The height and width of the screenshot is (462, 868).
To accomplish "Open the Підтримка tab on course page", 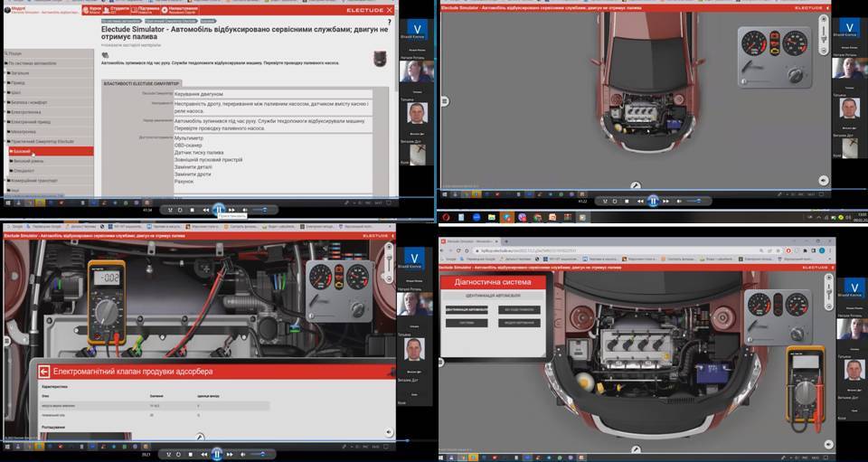I will click(x=146, y=10).
